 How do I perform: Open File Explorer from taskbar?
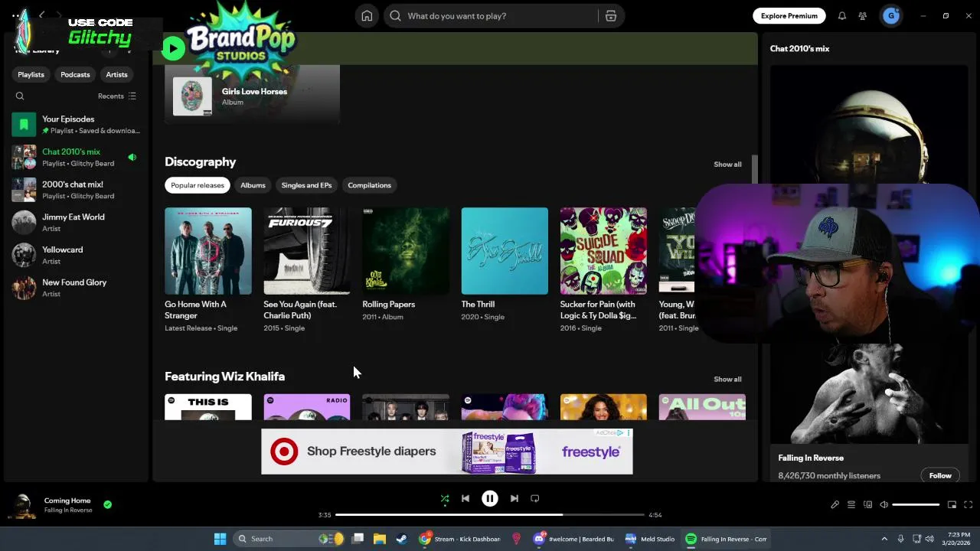coord(379,540)
